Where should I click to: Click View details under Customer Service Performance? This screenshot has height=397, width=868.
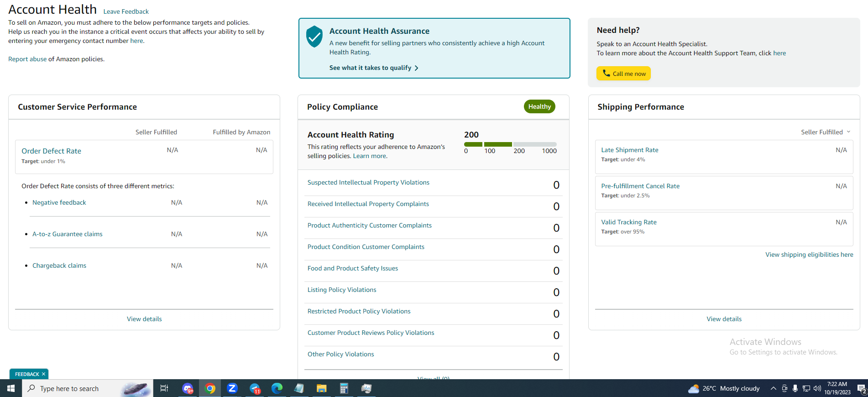[x=144, y=319]
